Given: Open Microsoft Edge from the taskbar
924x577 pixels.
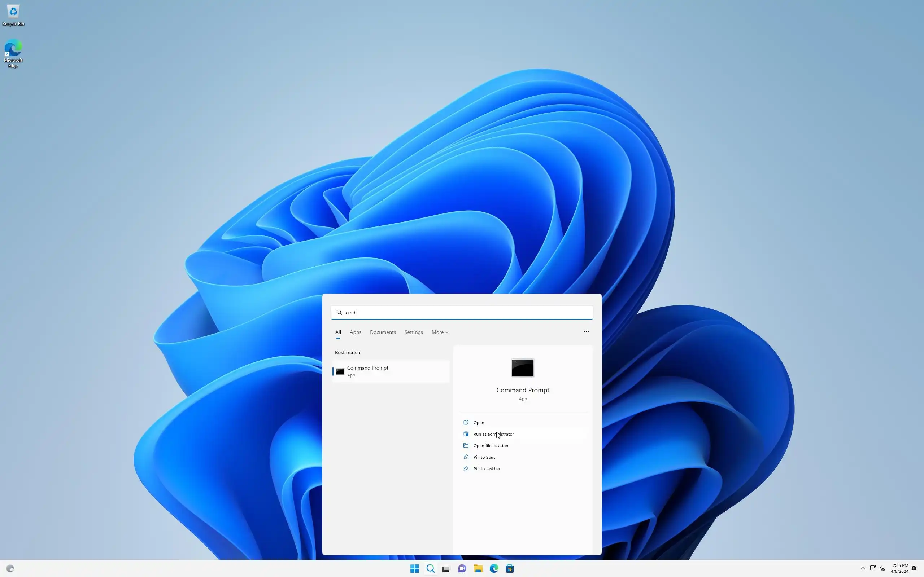Looking at the screenshot, I should 494,569.
